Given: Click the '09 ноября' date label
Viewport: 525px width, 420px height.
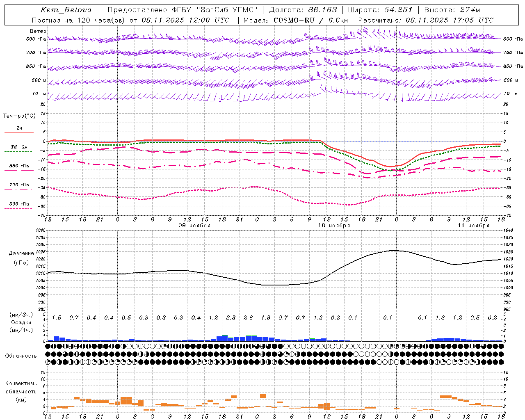Looking at the screenshot, I should [194, 226].
